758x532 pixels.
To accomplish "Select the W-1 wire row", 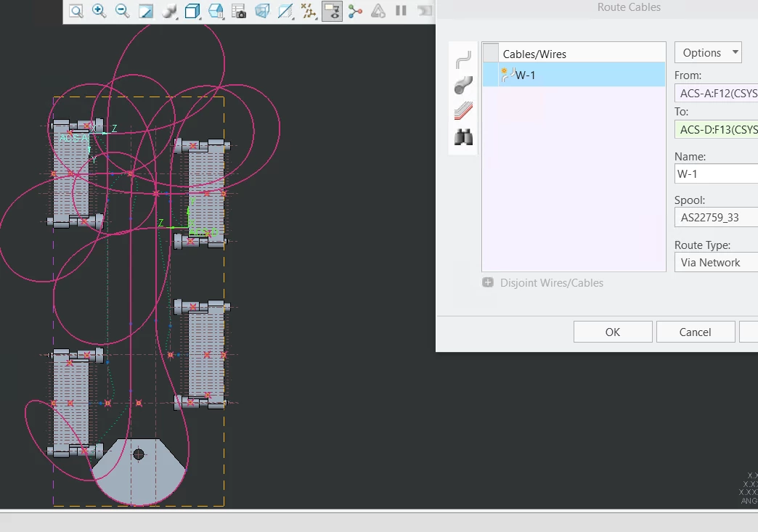I will pyautogui.click(x=574, y=75).
